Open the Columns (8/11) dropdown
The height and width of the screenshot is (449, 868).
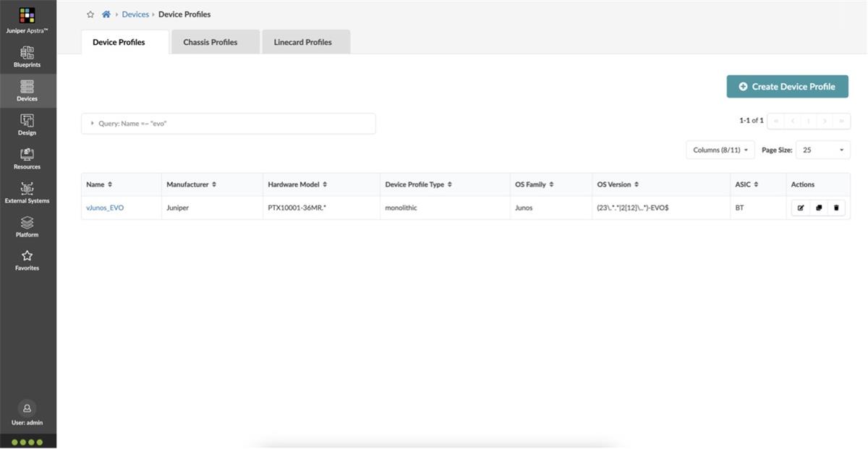(720, 150)
